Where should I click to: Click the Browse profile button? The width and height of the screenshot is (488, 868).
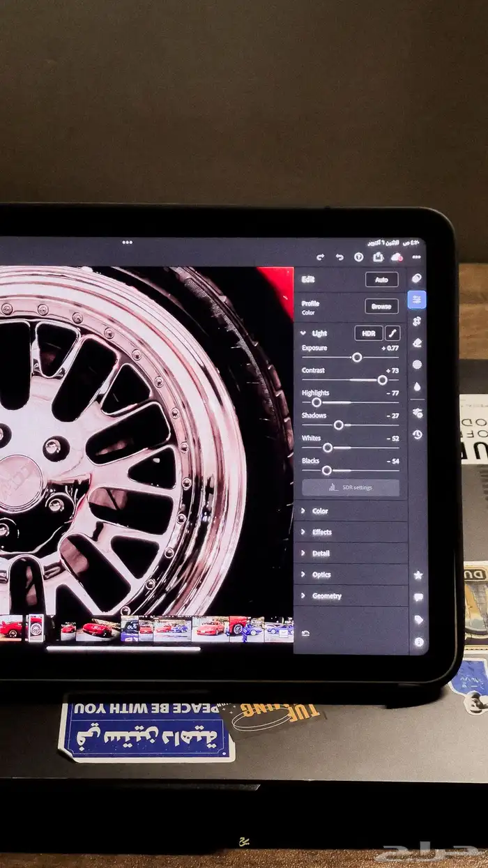tap(381, 306)
